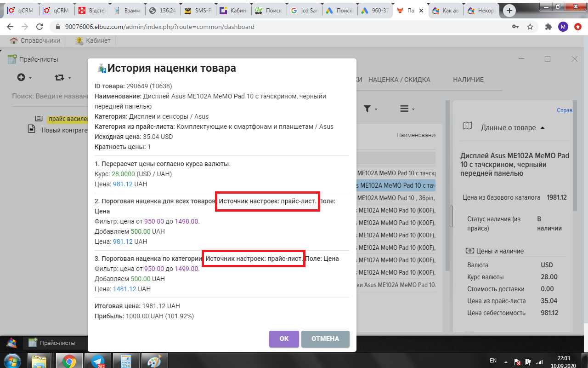Viewport: 588px width, 368px height.
Task: Click the Цены и наличие money icon
Action: pyautogui.click(x=469, y=251)
